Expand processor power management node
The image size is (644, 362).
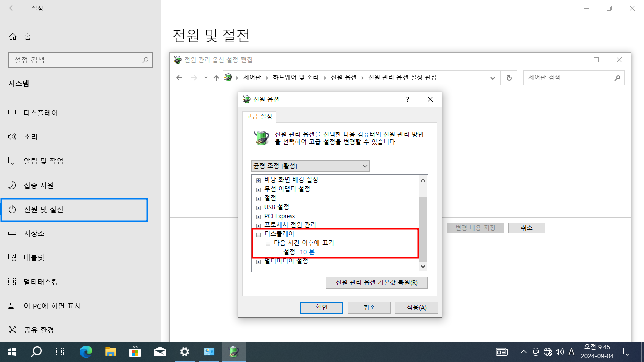click(258, 226)
